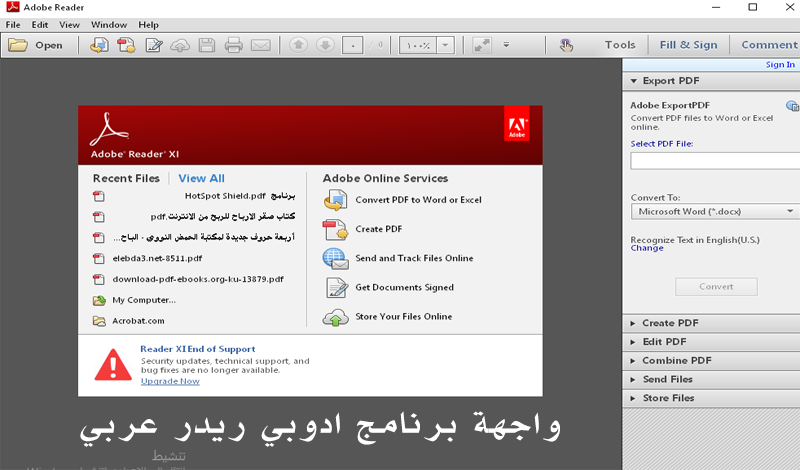Open the Window menu
Viewport: 800px width, 470px height.
point(109,24)
